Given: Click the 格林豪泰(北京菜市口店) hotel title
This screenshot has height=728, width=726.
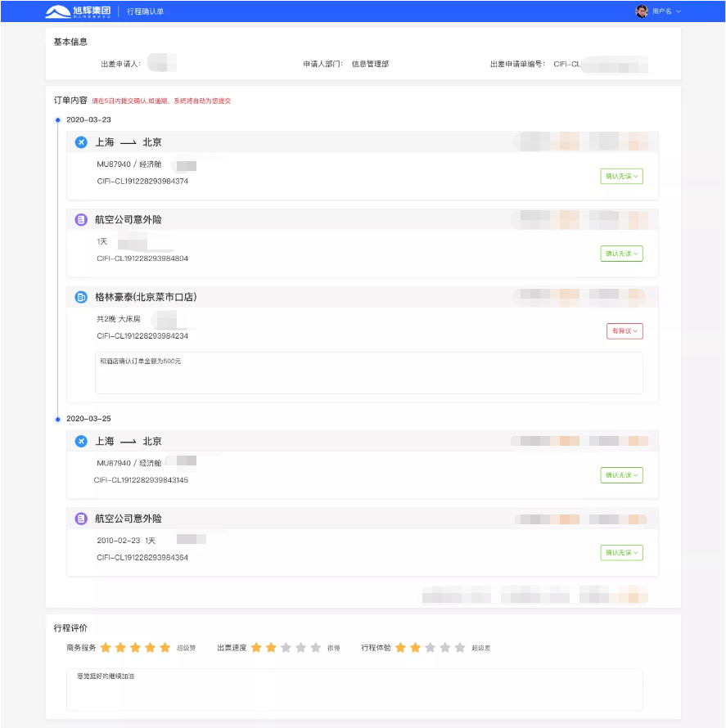Looking at the screenshot, I should tap(146, 297).
